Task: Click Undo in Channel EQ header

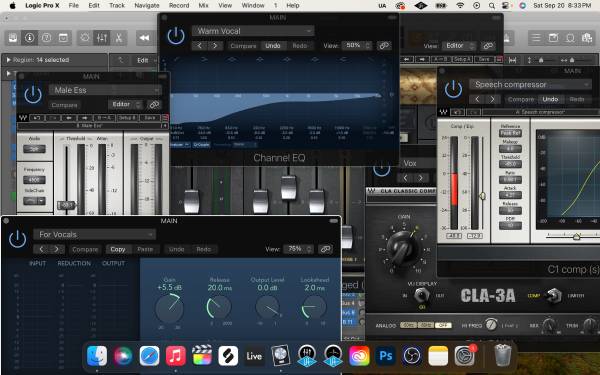Action: [x=273, y=46]
